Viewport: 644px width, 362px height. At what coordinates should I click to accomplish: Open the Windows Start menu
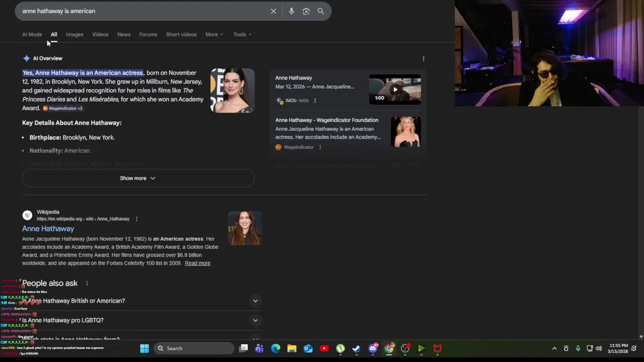[144, 348]
